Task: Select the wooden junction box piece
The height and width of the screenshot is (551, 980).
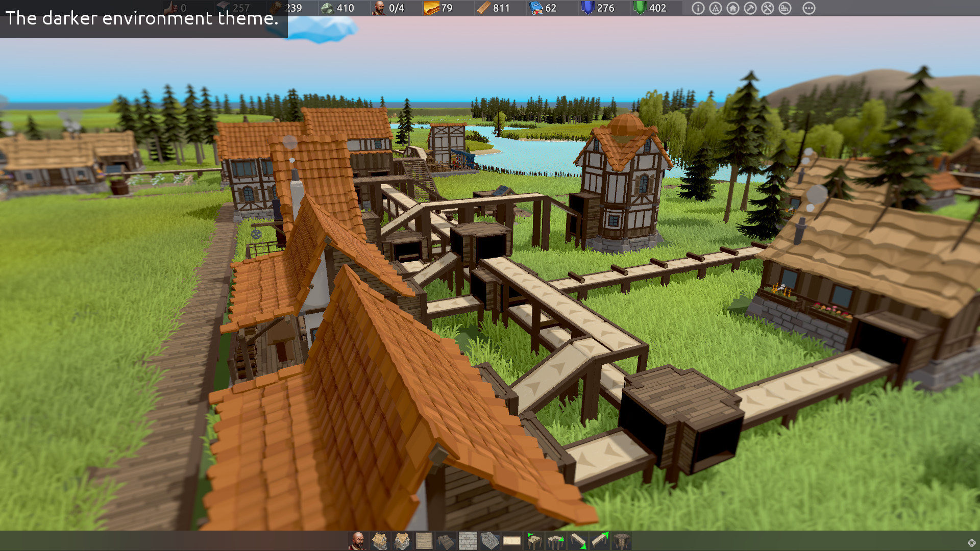Action: [x=622, y=541]
